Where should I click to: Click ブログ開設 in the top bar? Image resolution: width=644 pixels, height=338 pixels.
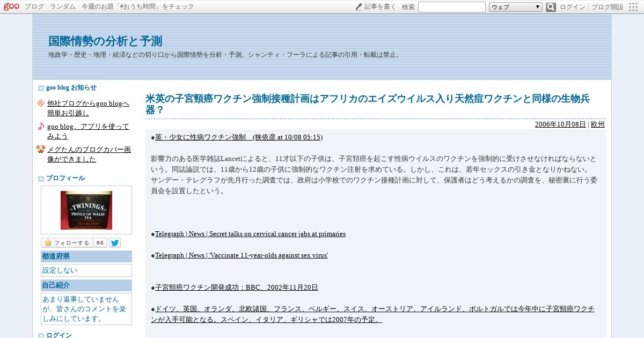608,7
